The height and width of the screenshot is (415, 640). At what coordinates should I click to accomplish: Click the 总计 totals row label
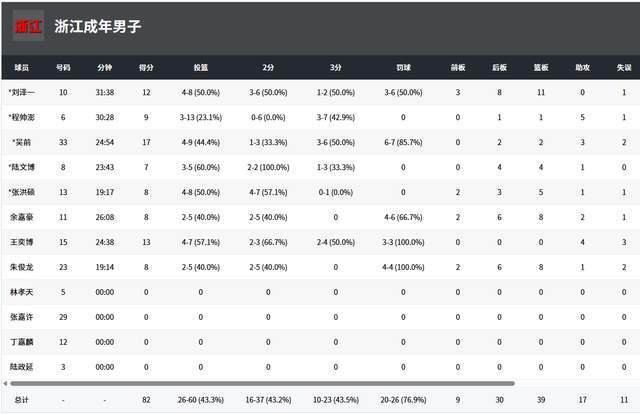click(x=22, y=400)
